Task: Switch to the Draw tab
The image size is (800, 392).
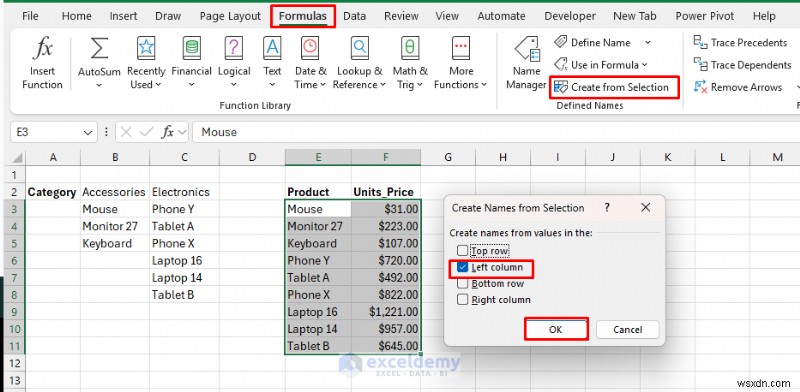Action: pyautogui.click(x=168, y=16)
